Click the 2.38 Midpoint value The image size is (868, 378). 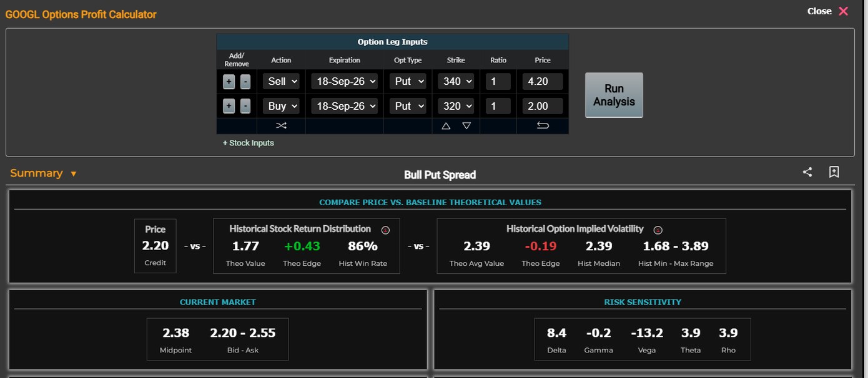coord(175,333)
